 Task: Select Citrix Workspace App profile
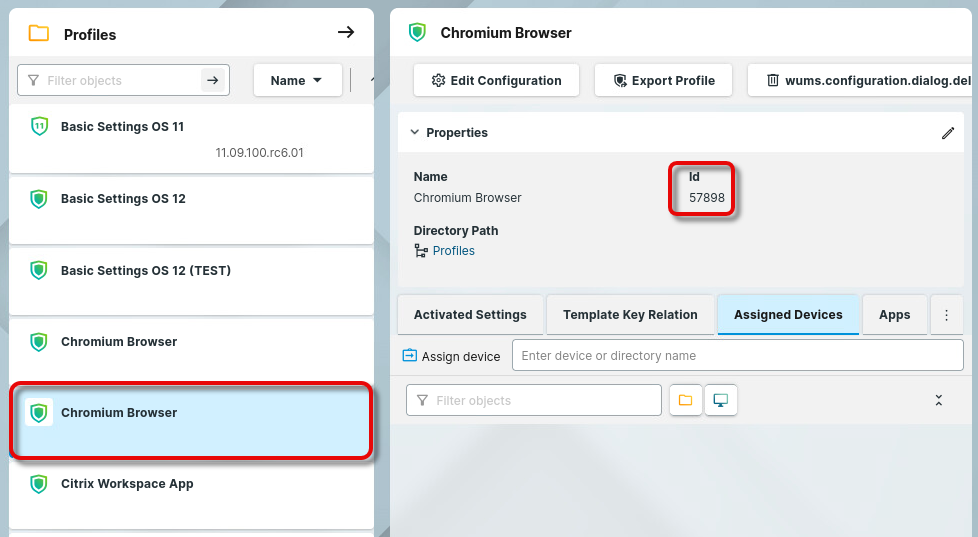tap(127, 484)
